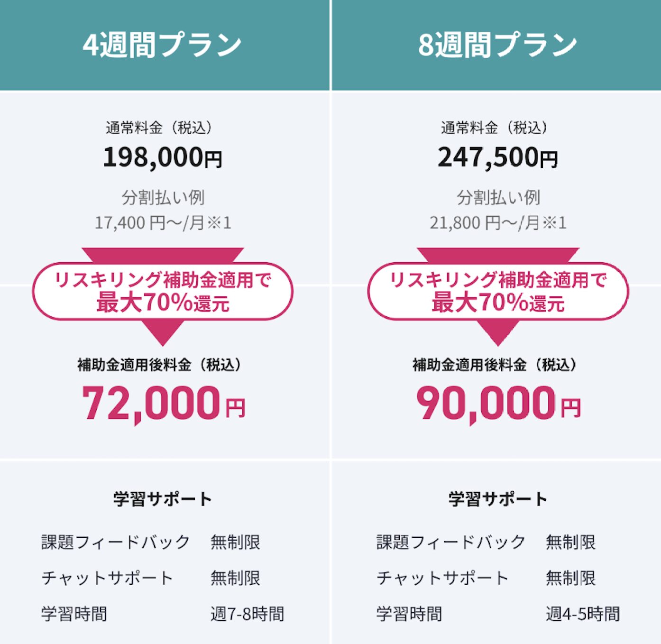Click the 週7-8時間 study time value
Image resolution: width=661 pixels, height=644 pixels.
coord(247,614)
